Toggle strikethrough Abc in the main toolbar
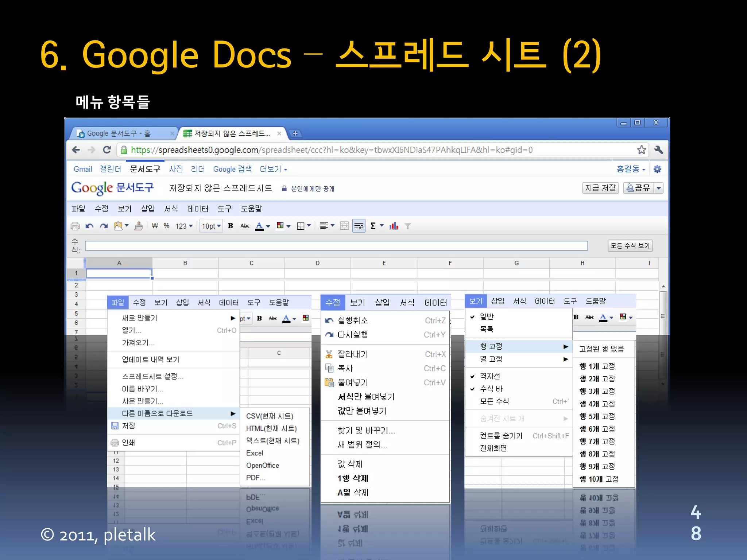This screenshot has height=560, width=747. [x=245, y=226]
